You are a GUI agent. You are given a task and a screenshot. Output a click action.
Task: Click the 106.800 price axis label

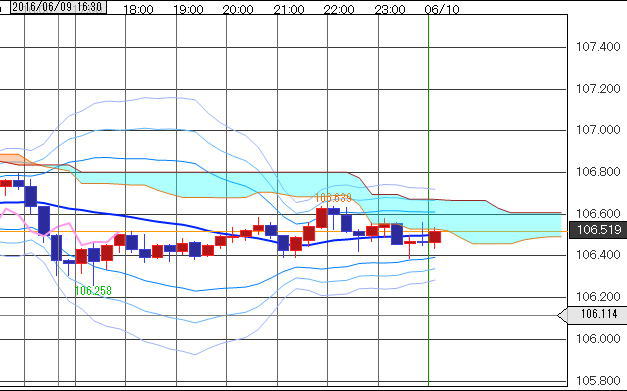598,172
